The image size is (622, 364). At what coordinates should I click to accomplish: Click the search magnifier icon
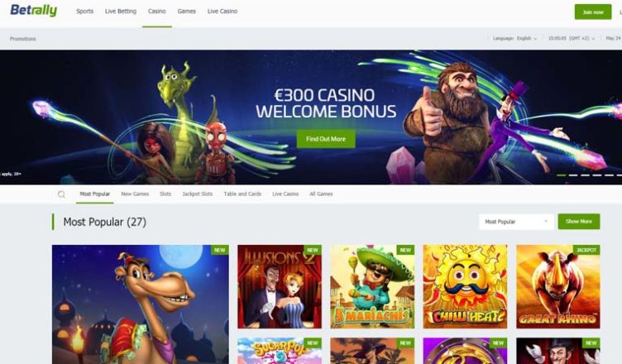(61, 194)
